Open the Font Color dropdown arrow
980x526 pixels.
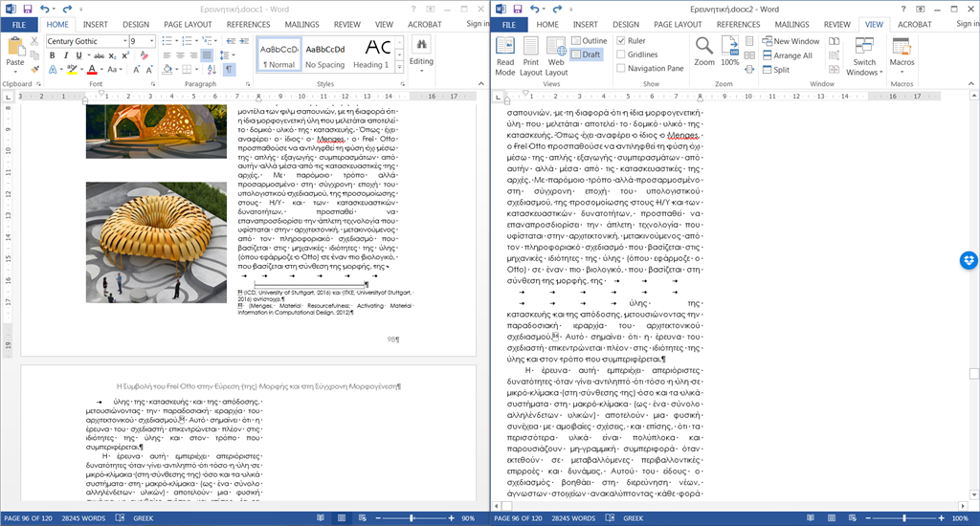pyautogui.click(x=101, y=70)
